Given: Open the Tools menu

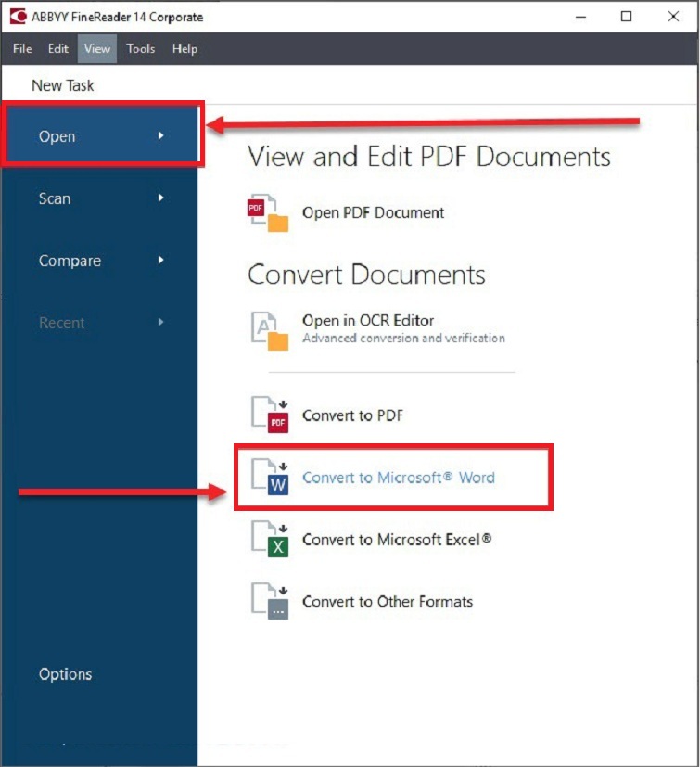Looking at the screenshot, I should pyautogui.click(x=141, y=48).
